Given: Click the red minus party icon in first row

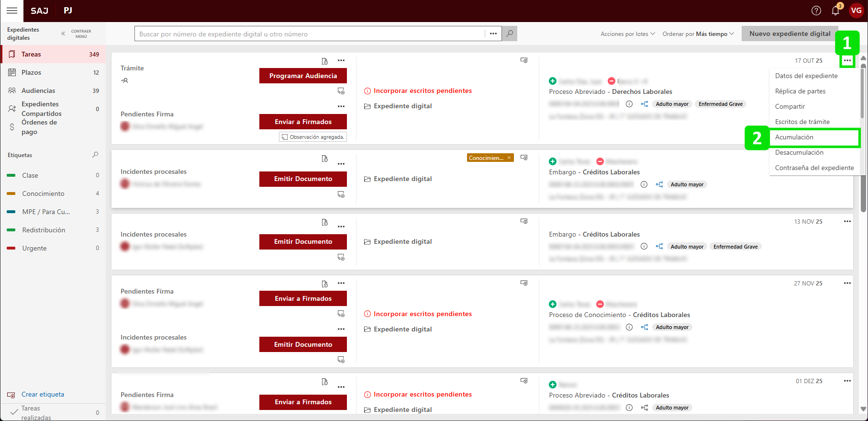Looking at the screenshot, I should (x=611, y=81).
